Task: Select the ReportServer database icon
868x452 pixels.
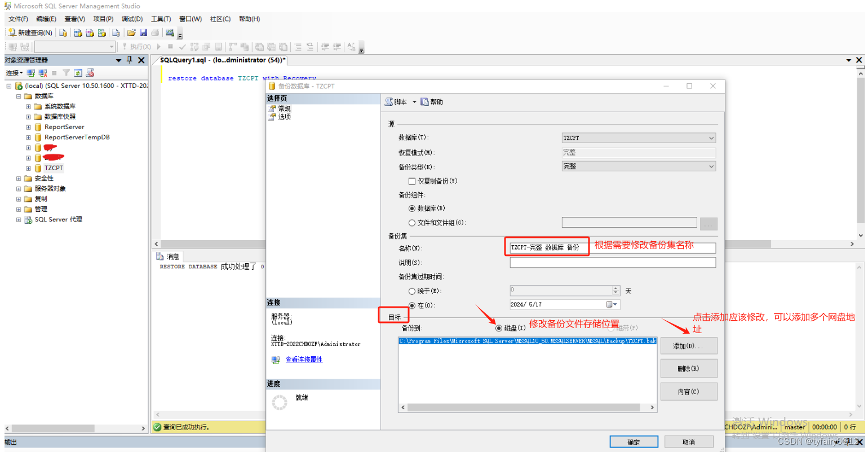Action: pos(38,127)
